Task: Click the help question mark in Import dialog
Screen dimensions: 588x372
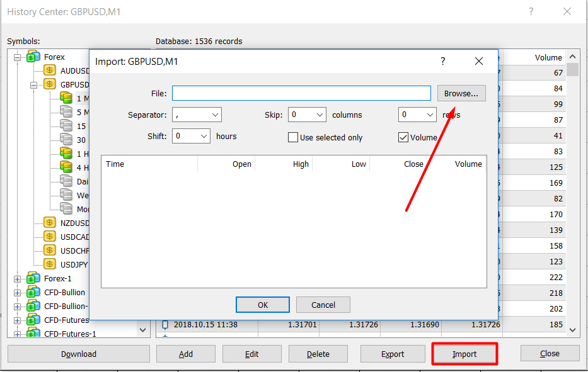Action: [x=443, y=61]
